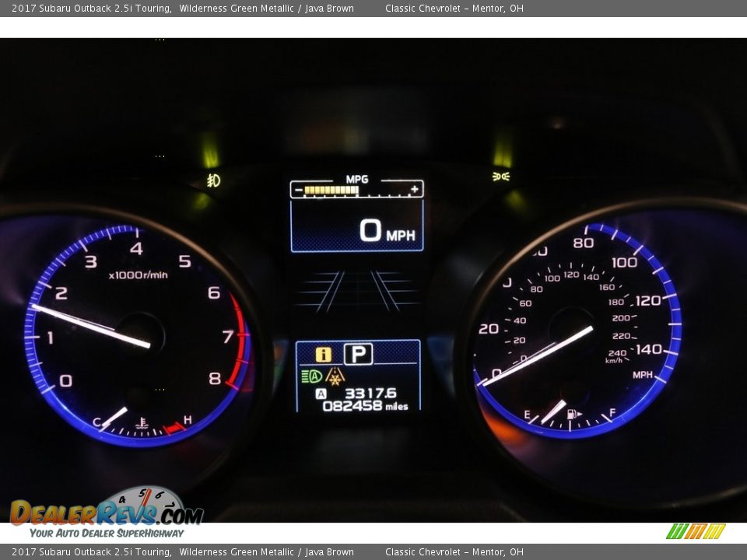
Task: Click the yellow snowflake road warning icon
Action: pos(335,376)
